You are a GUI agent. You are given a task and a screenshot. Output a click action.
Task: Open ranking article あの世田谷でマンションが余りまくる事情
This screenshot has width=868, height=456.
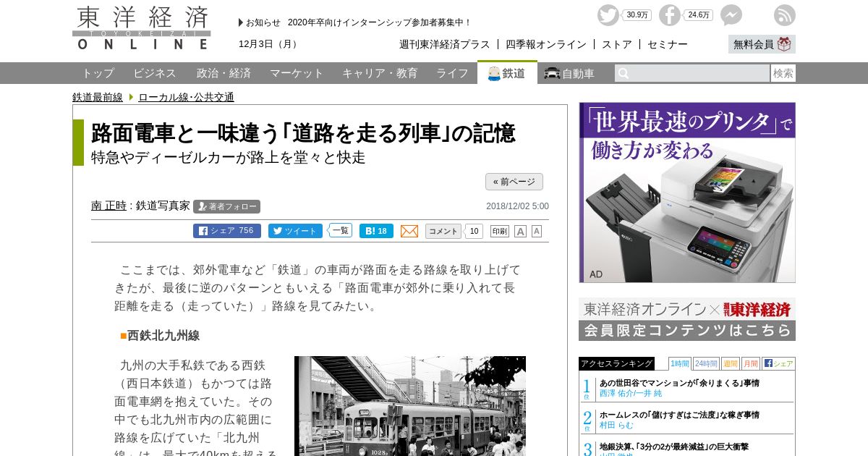pyautogui.click(x=679, y=383)
